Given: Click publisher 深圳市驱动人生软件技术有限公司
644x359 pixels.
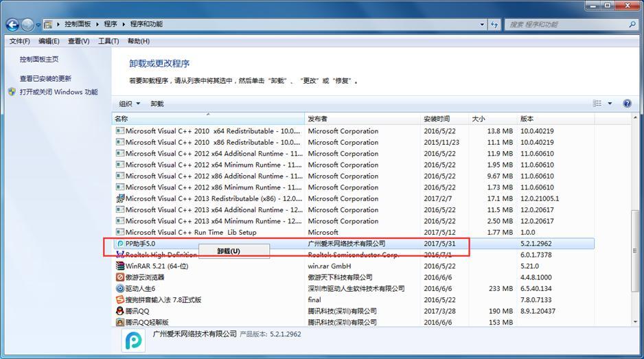Looking at the screenshot, I should 356,288.
